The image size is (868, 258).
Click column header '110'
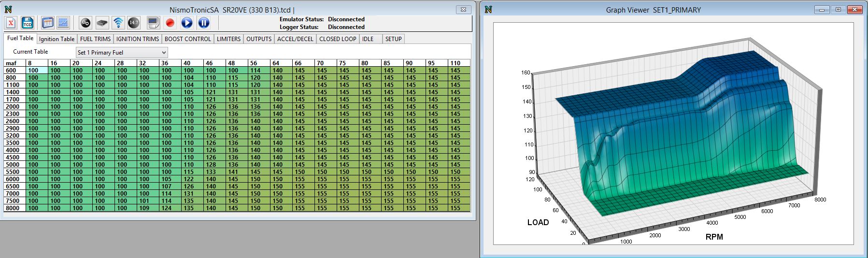(x=459, y=63)
